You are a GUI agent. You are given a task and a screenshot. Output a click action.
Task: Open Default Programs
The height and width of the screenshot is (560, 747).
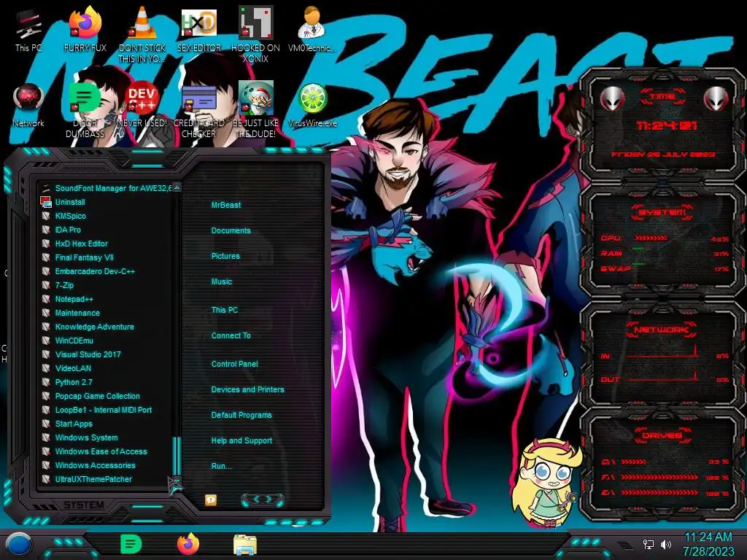click(241, 415)
